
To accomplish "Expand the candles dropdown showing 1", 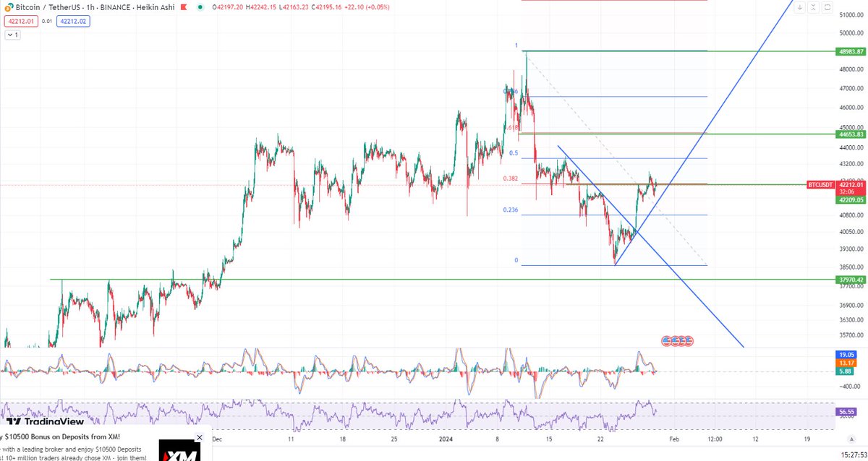I will click(x=12, y=34).
